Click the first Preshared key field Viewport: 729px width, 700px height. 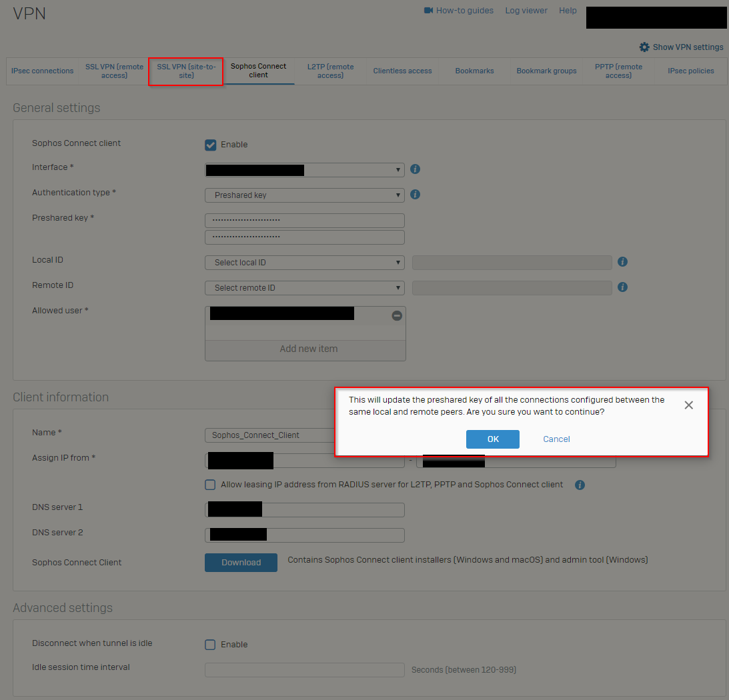[x=305, y=220]
